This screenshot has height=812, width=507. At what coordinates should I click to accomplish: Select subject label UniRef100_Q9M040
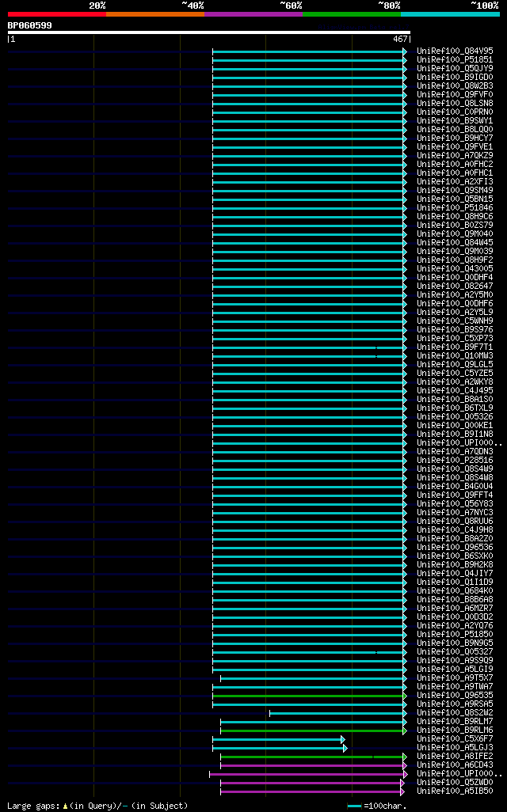(456, 234)
